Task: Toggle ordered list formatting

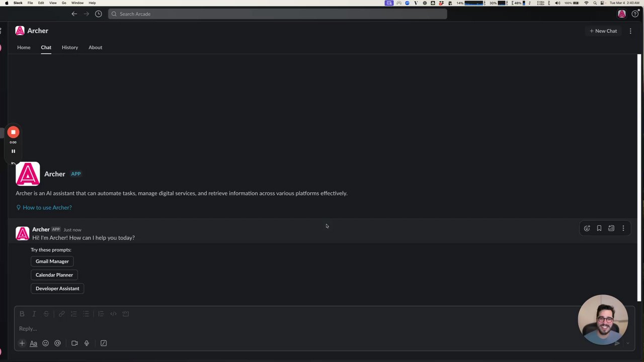Action: click(74, 314)
